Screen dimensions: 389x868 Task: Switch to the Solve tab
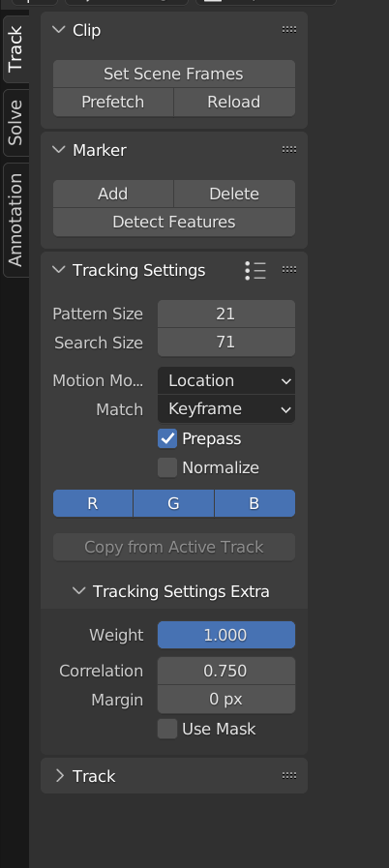tap(15, 122)
